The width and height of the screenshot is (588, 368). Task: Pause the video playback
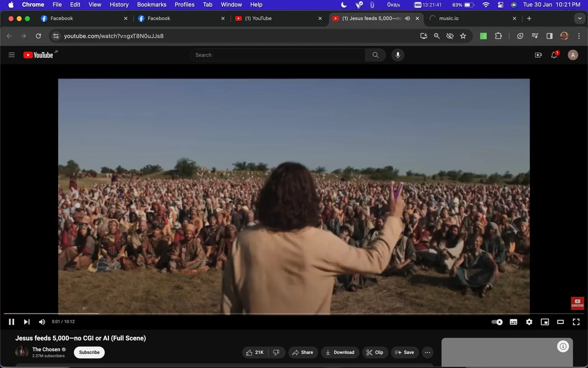point(11,322)
